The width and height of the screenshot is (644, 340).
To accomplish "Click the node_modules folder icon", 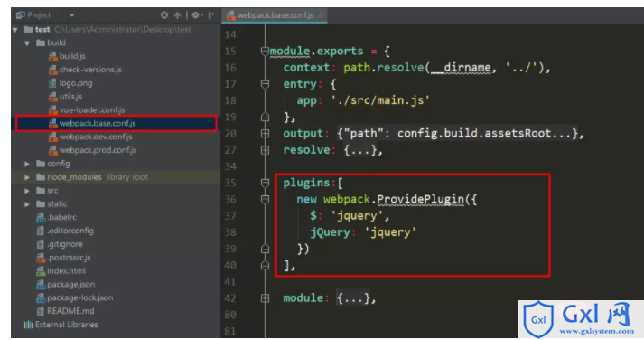I will tap(41, 177).
